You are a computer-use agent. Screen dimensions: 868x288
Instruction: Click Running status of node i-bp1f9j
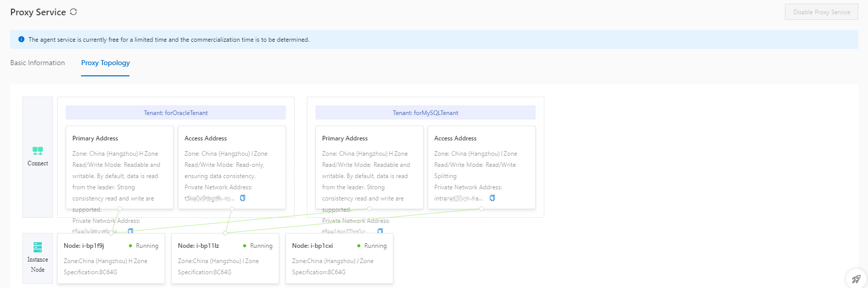[x=147, y=246]
